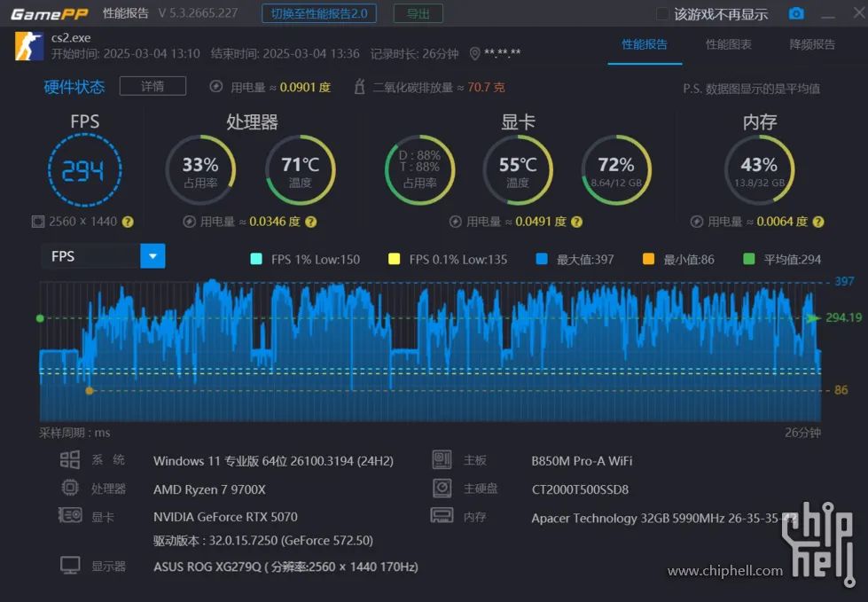Switch to the 性能报告 tab

(645, 44)
